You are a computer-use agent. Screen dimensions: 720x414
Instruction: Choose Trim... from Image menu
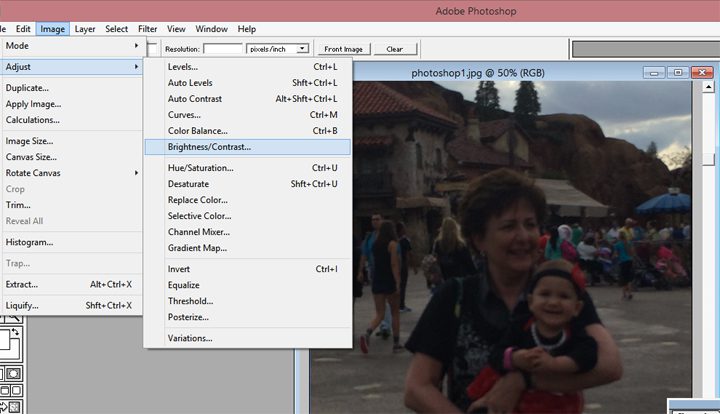click(71, 205)
